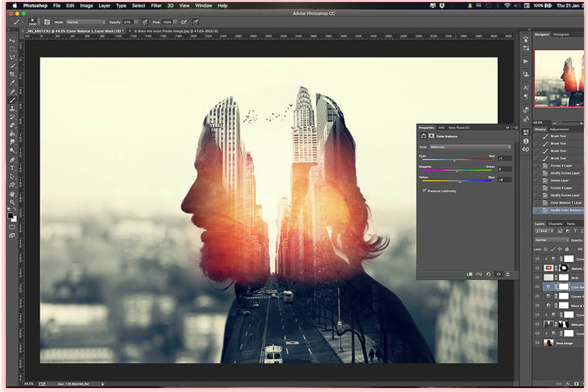Toggle the Preserve Luminosity checkbox
Image resolution: width=588 pixels, height=392 pixels.
(x=424, y=190)
